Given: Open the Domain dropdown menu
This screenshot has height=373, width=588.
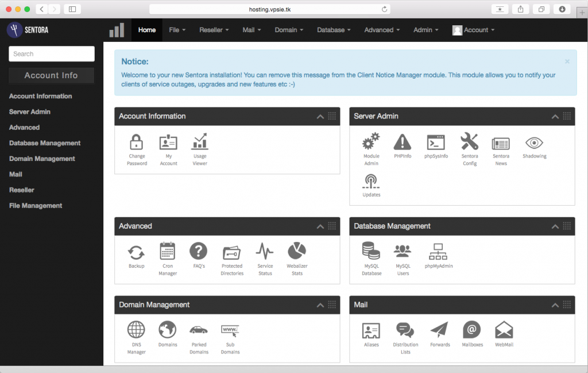Looking at the screenshot, I should [289, 30].
